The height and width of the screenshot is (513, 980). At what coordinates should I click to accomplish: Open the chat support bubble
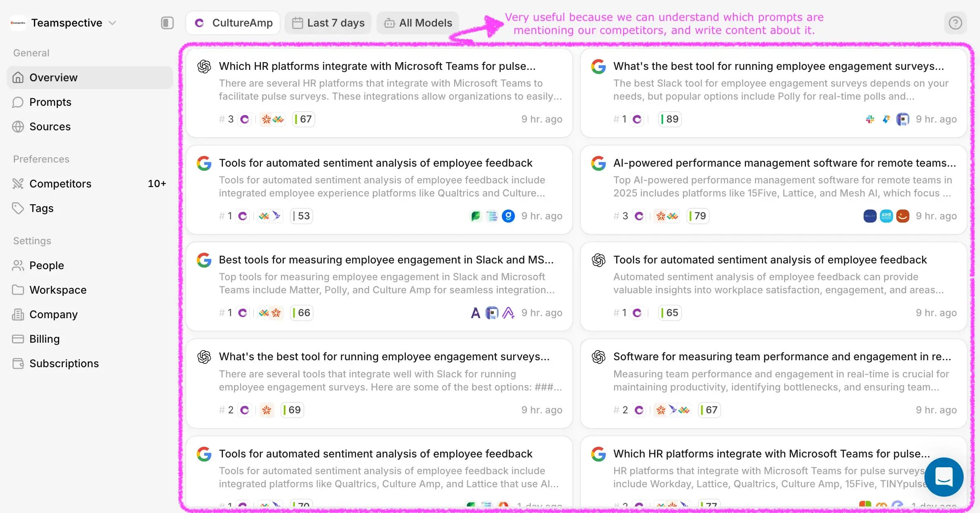point(944,477)
